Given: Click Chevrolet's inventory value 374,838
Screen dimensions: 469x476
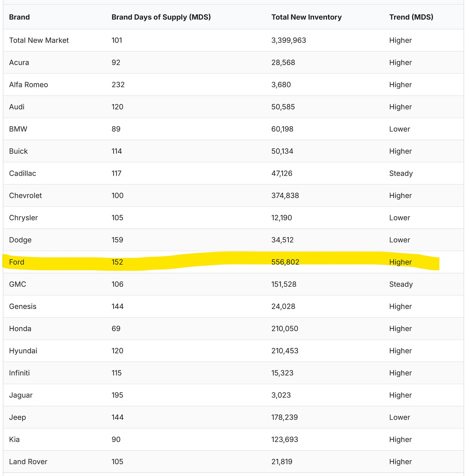Looking at the screenshot, I should click(285, 196).
